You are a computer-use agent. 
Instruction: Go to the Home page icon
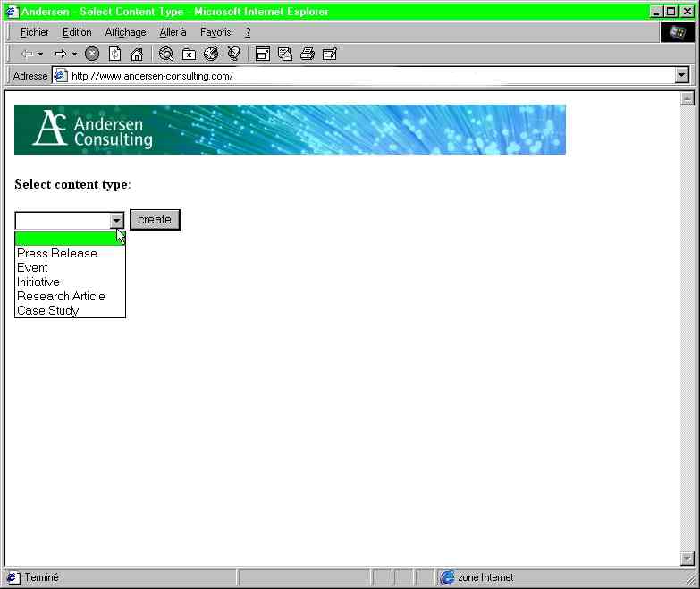[x=137, y=54]
